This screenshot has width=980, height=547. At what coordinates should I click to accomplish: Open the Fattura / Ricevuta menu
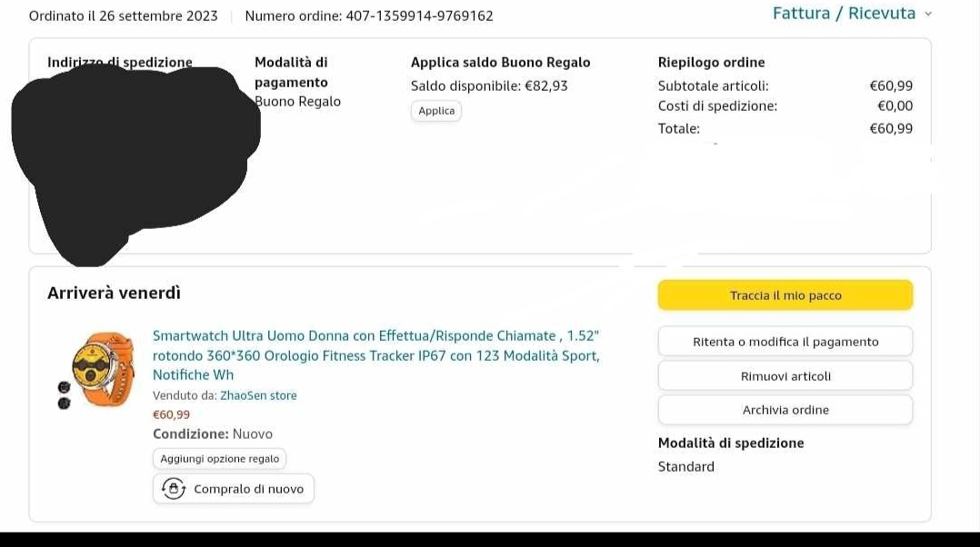(845, 13)
